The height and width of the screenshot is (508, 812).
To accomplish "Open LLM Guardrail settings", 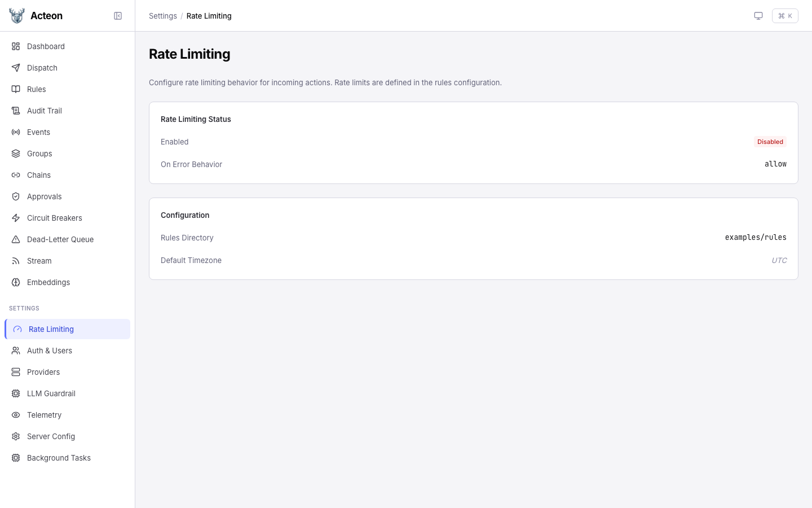I will [x=51, y=393].
